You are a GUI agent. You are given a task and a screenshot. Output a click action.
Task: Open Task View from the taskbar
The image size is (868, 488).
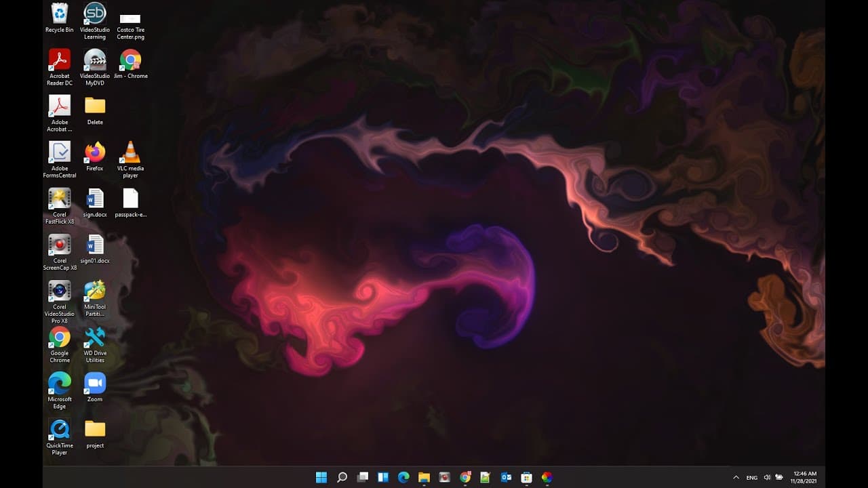click(x=363, y=477)
